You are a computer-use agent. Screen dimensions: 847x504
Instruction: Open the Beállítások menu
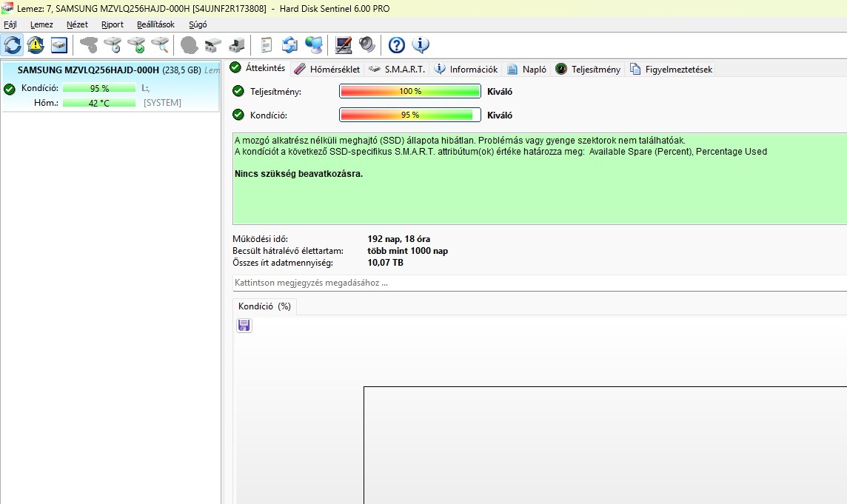[x=155, y=24]
